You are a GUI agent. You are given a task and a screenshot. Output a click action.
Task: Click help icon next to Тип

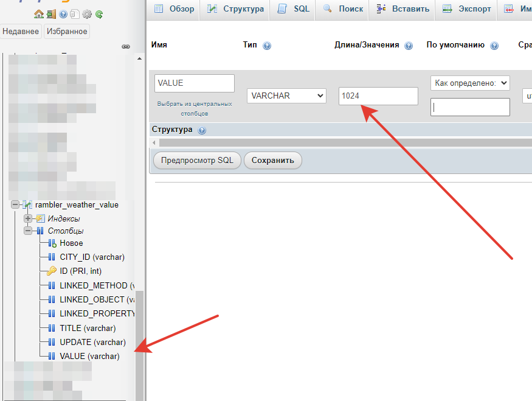point(267,46)
